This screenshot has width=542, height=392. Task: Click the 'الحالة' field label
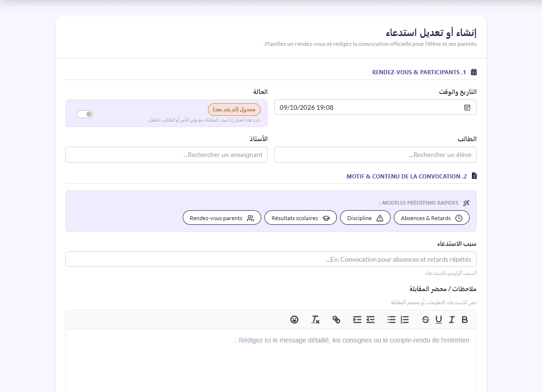260,92
